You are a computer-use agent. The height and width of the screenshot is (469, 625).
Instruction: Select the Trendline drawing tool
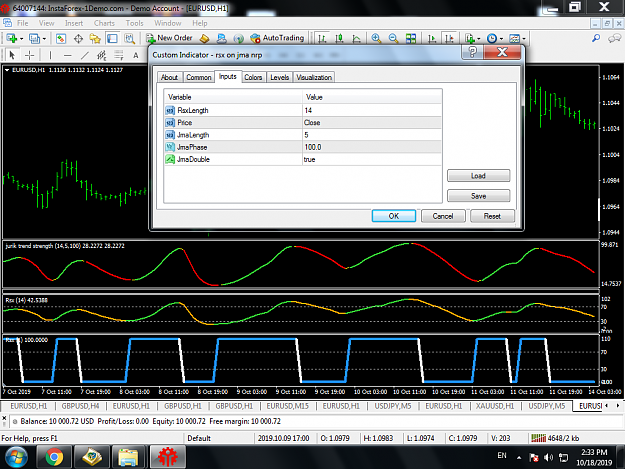click(x=85, y=55)
